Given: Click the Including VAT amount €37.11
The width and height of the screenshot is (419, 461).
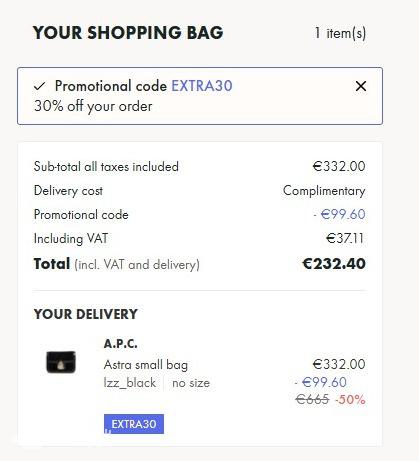Looking at the screenshot, I should click(x=345, y=238).
